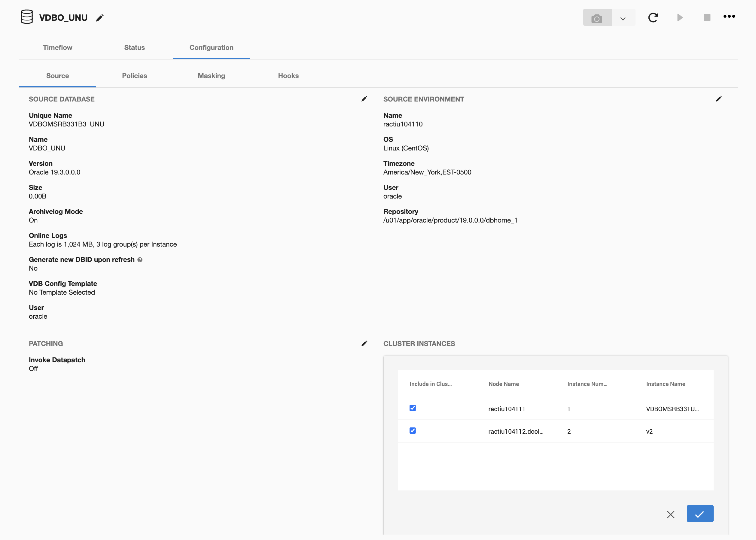Click the refresh VDB icon
The image size is (756, 540).
coord(653,18)
